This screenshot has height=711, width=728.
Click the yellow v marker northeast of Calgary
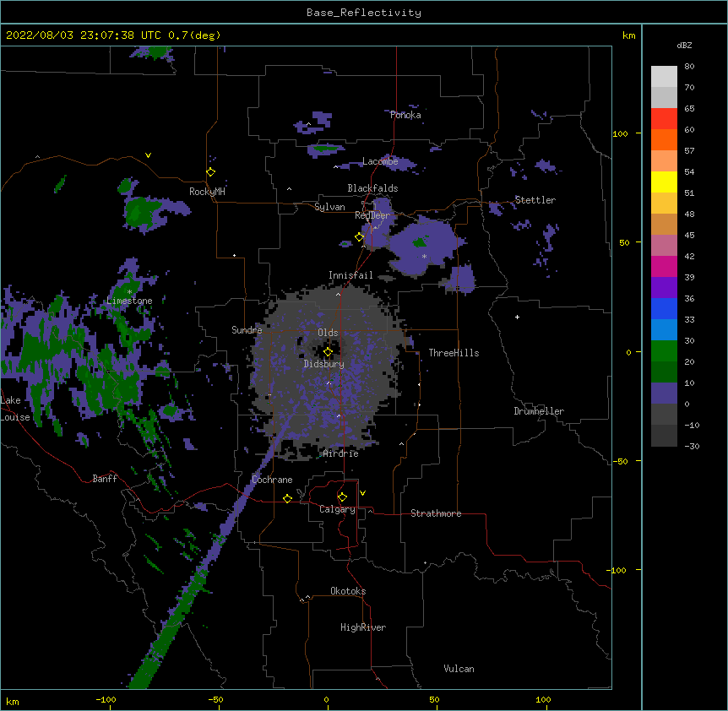point(362,493)
